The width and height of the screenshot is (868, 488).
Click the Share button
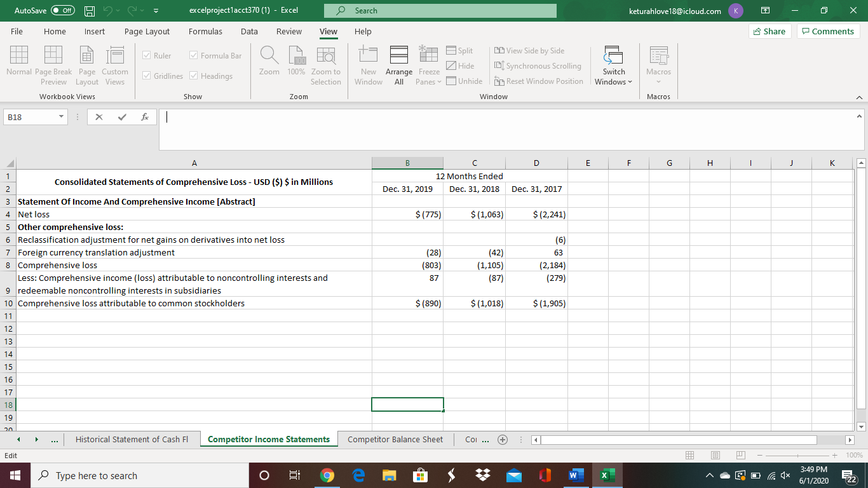(769, 30)
